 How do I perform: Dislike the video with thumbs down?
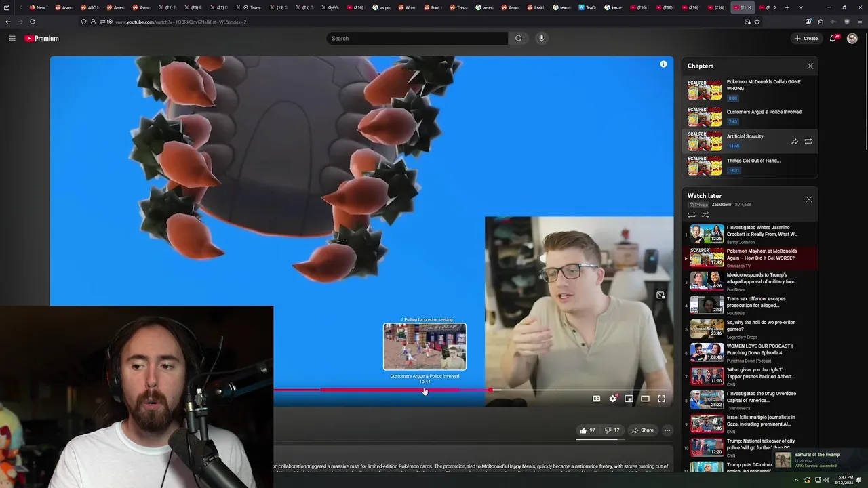coord(612,430)
